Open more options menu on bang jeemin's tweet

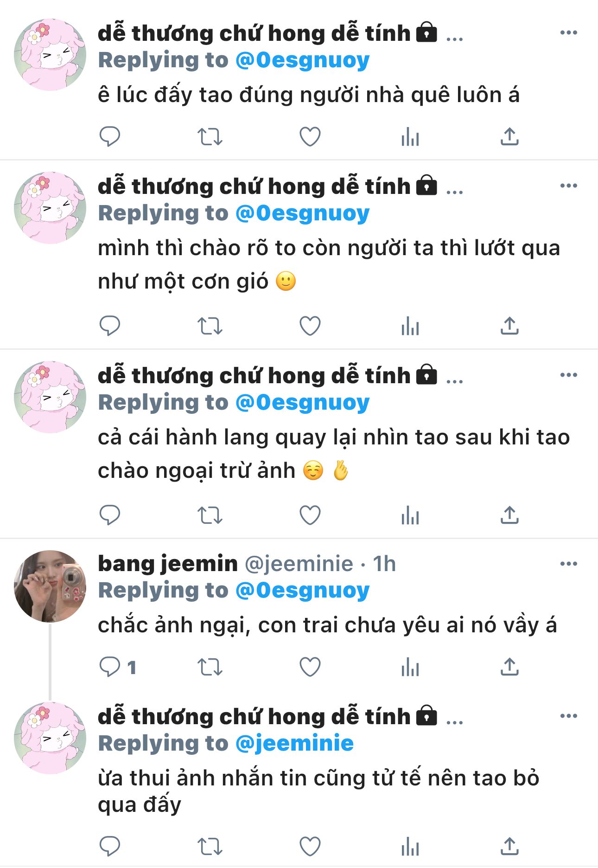point(569,564)
